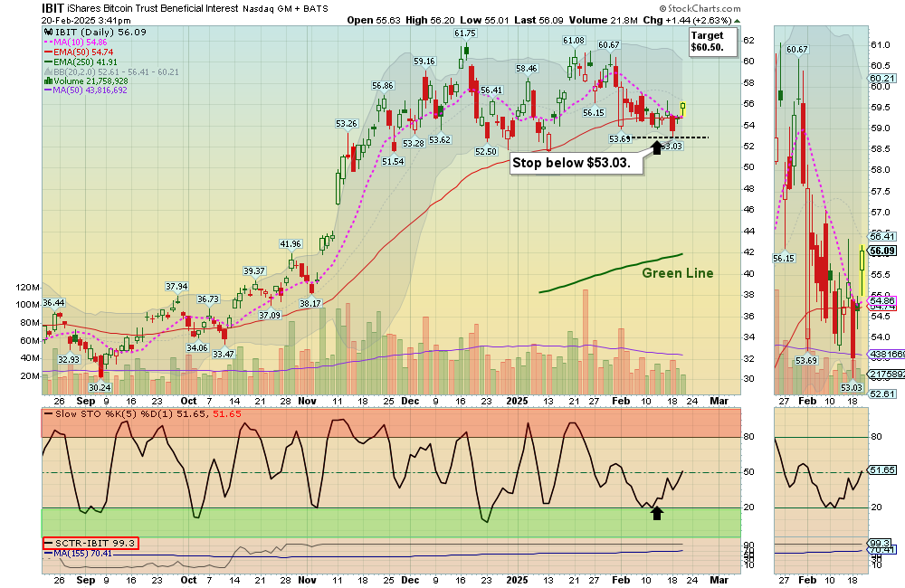This screenshot has width=905, height=588.
Task: Click the 'Stop below $53.03.' annotation box
Action: (x=576, y=163)
